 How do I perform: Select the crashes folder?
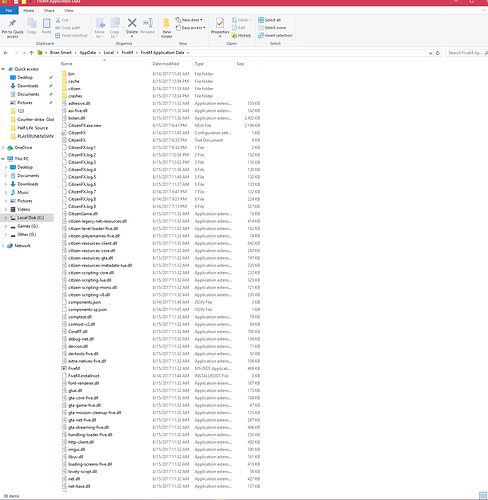coord(75,96)
